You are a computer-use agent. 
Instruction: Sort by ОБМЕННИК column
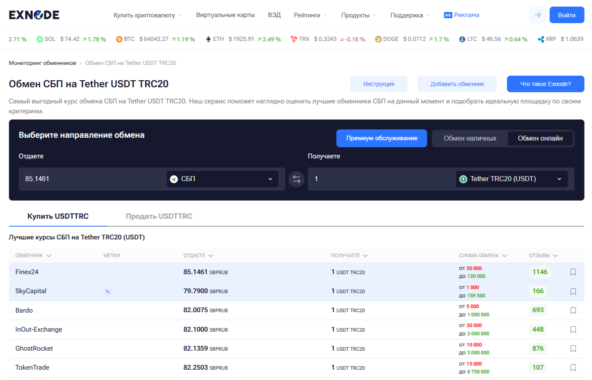click(x=33, y=256)
